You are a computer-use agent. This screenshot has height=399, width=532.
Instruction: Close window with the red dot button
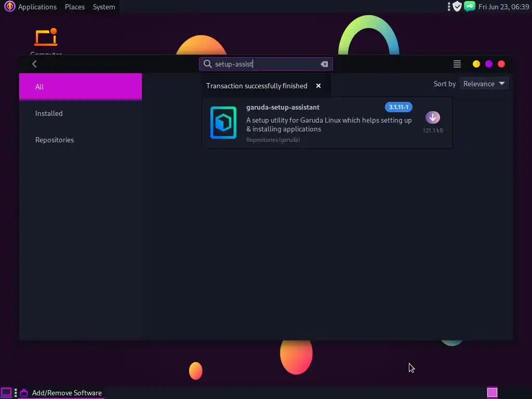click(501, 64)
